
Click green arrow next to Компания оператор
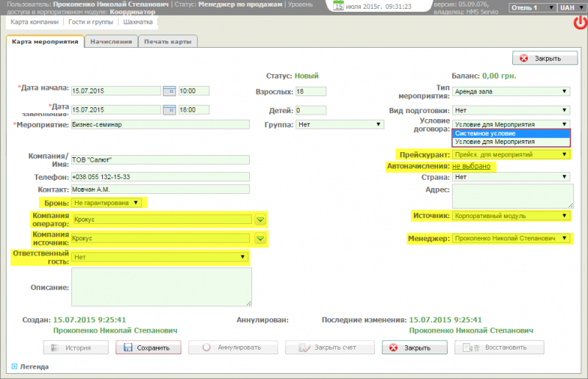pyautogui.click(x=259, y=220)
